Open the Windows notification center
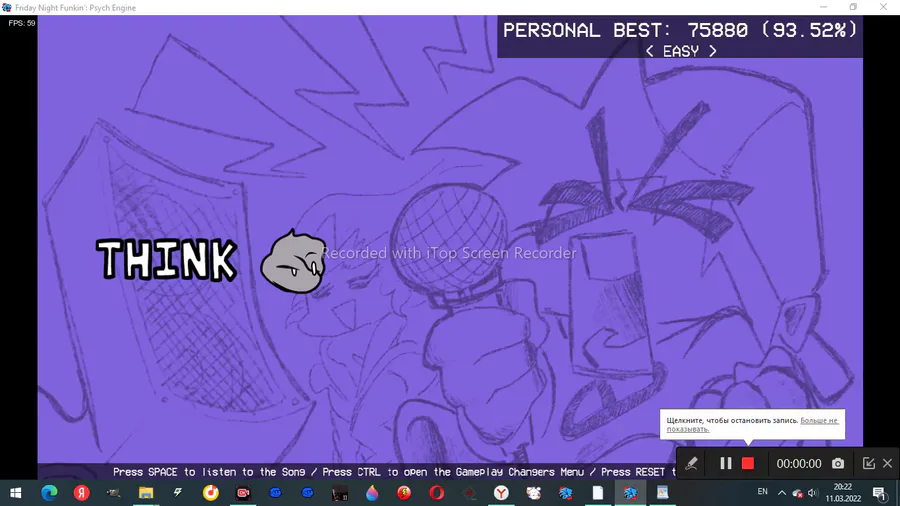The image size is (900, 506). [x=880, y=493]
